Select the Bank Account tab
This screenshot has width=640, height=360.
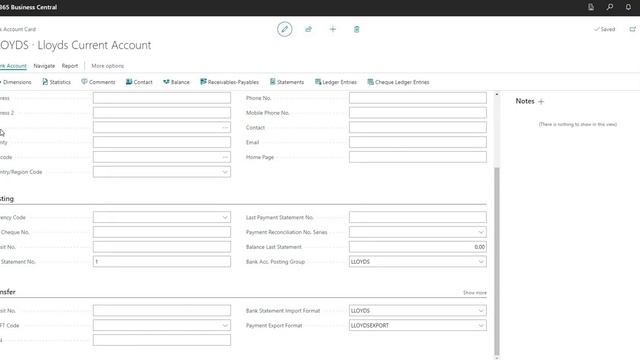(x=13, y=66)
